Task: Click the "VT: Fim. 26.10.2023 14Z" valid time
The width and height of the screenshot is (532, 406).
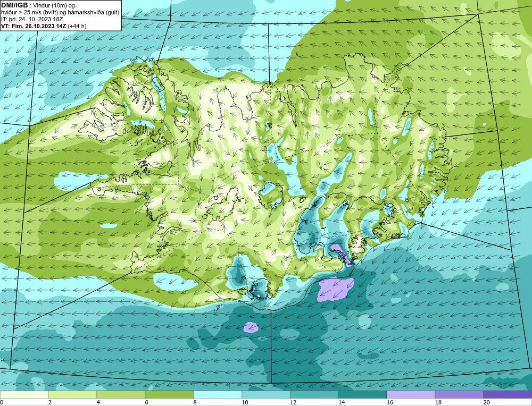Action: coord(34,26)
